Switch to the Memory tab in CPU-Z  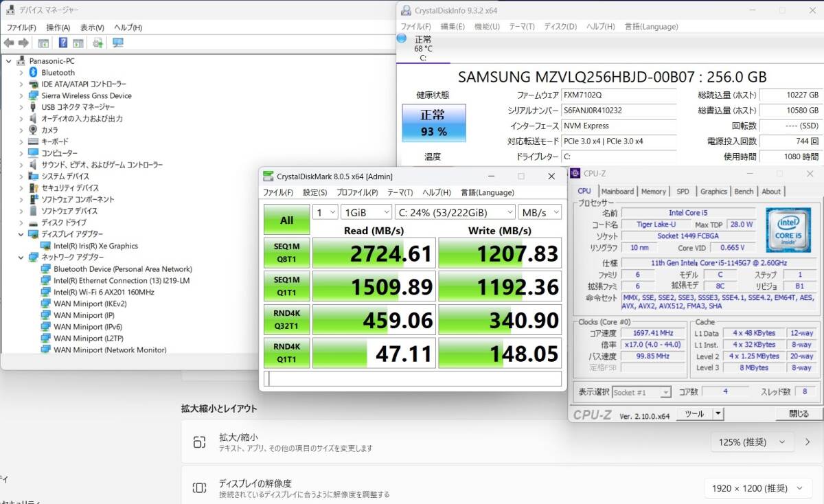pos(653,192)
